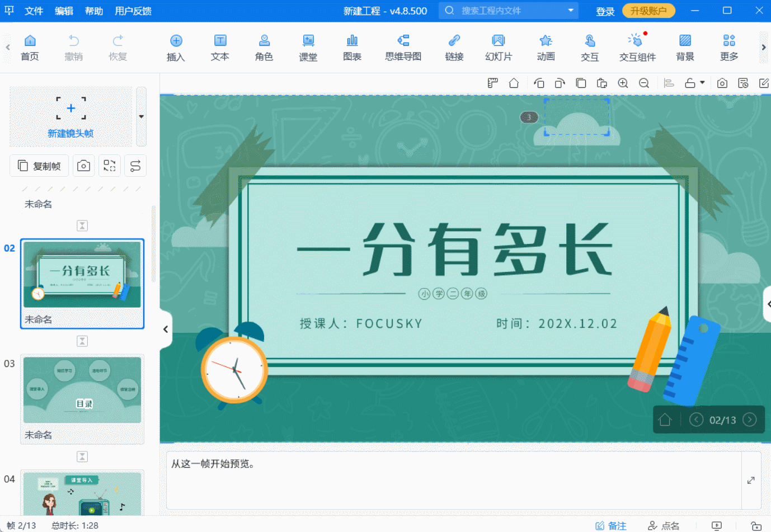Viewport: 771px width, 532px height.
Task: Click transition marker above frame 02
Action: point(82,225)
